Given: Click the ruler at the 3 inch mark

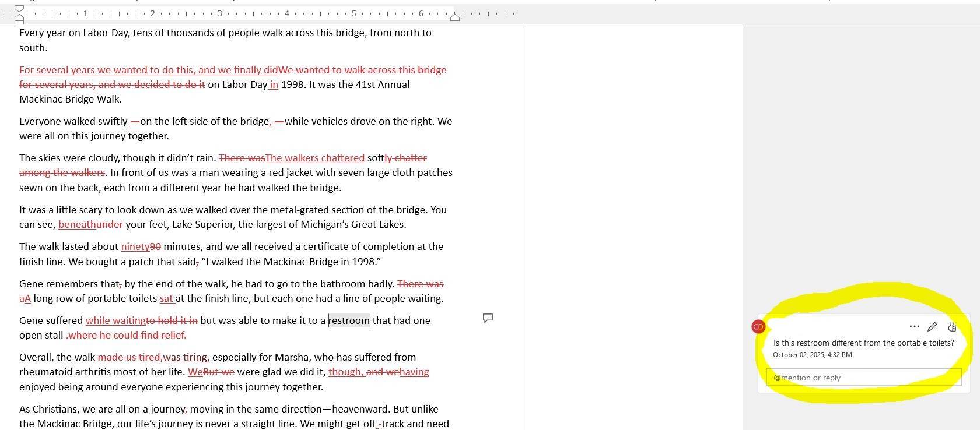Looking at the screenshot, I should point(220,13).
